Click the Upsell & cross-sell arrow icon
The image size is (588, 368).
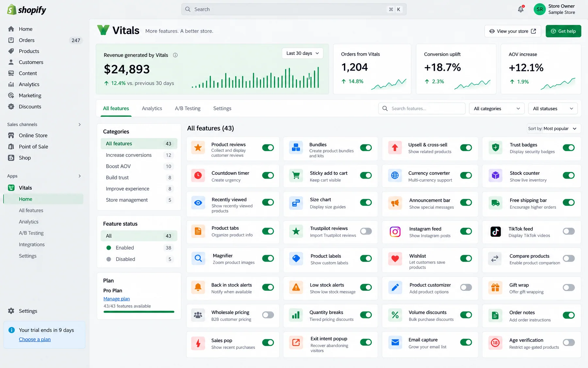[x=395, y=148]
